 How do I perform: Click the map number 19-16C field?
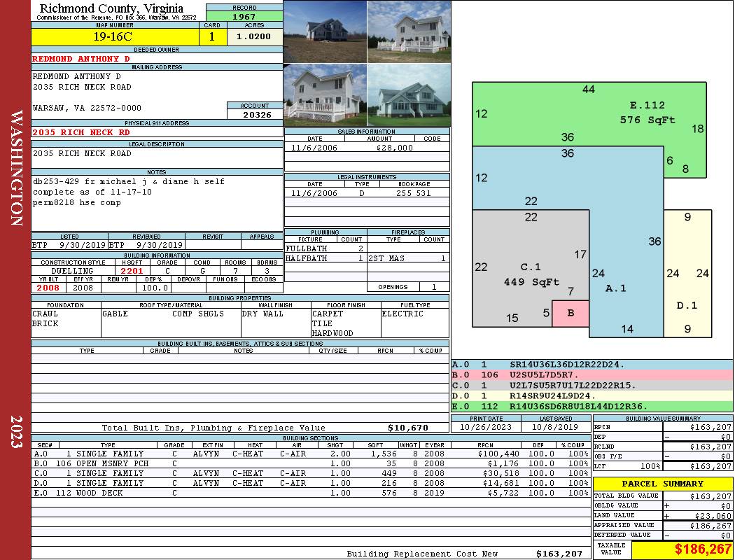click(x=115, y=36)
